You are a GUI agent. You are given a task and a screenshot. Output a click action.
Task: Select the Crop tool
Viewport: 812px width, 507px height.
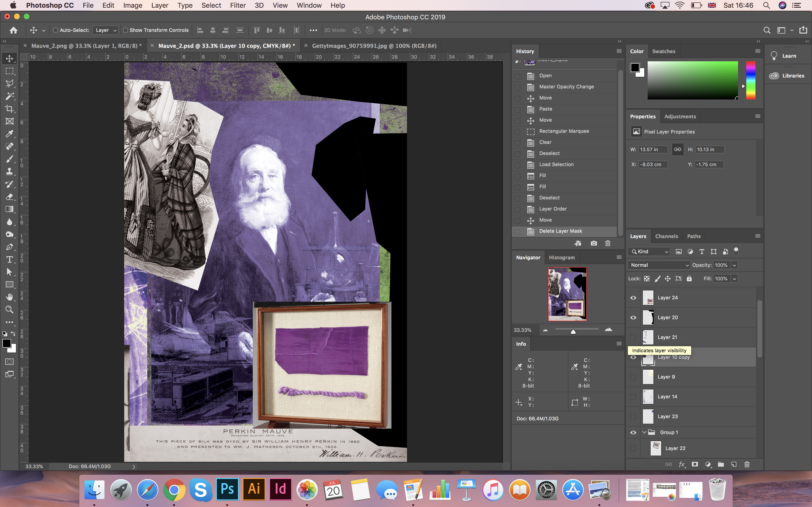point(9,109)
